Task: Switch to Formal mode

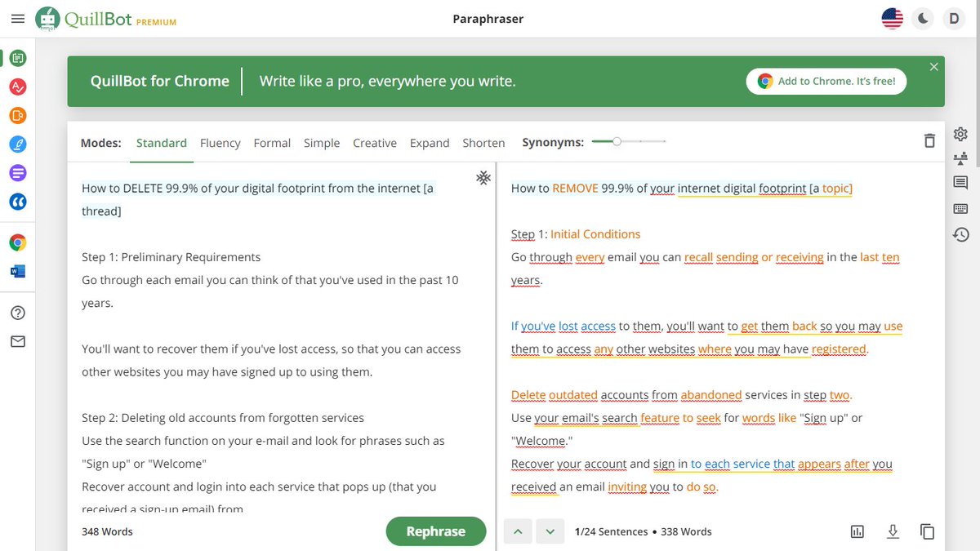Action: (x=272, y=143)
